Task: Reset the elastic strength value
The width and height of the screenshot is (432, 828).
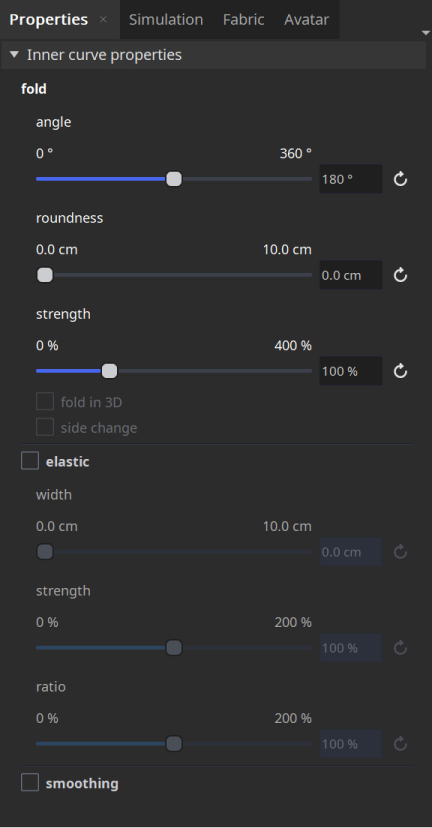Action: coord(400,648)
